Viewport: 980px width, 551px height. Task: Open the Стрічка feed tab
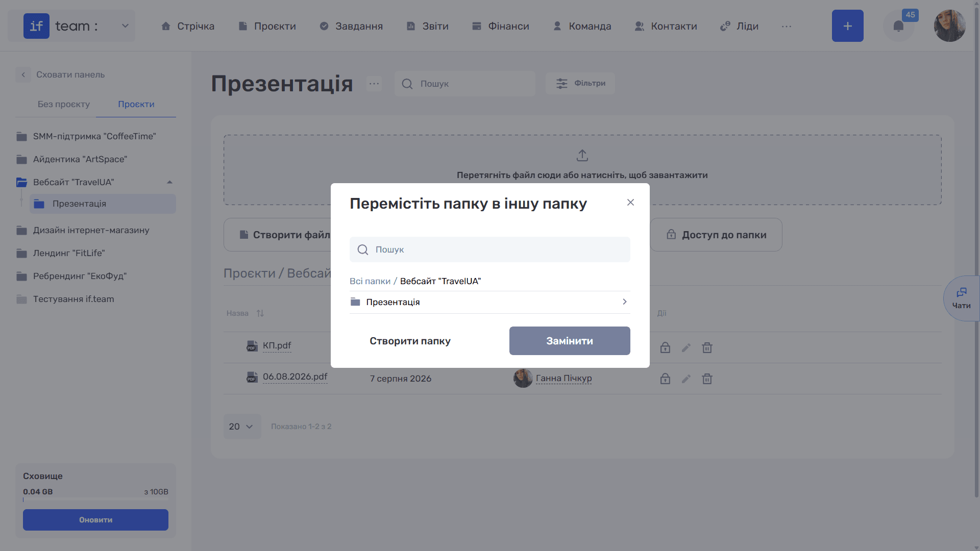point(188,26)
